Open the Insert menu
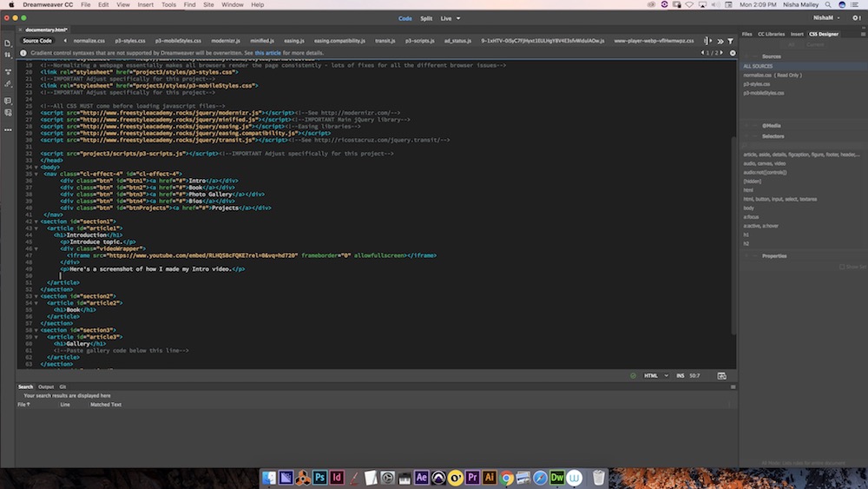868x489 pixels. 146,4
